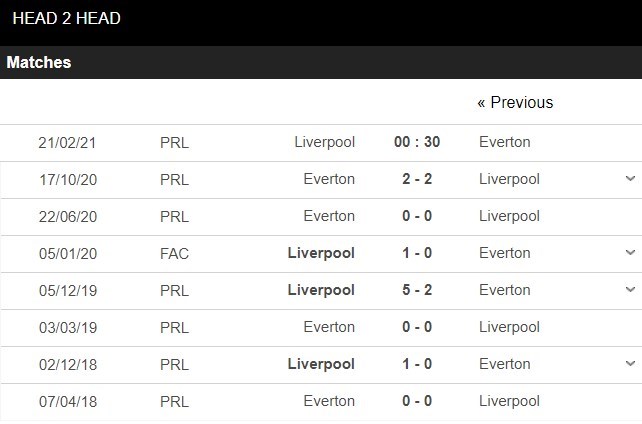Click the 00 : 30 kickoff time
The image size is (642, 424).
[x=417, y=142]
